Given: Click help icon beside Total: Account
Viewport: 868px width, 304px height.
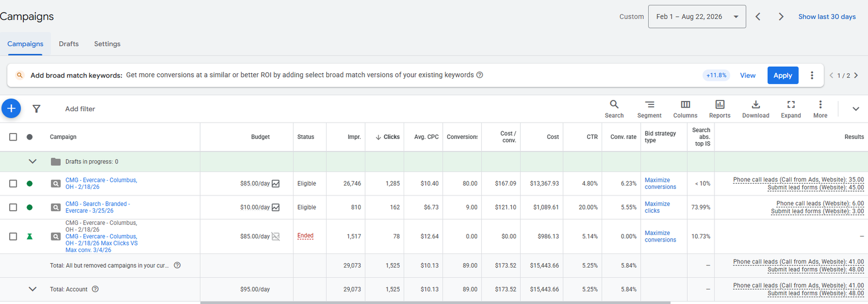Looking at the screenshot, I should tap(95, 289).
